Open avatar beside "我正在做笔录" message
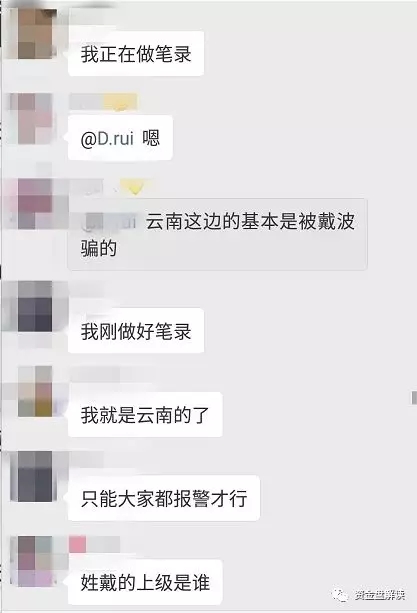The image size is (417, 613). [x=35, y=33]
